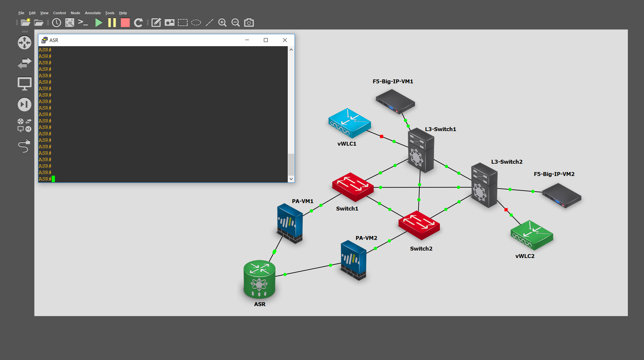Open the Node menu
The height and width of the screenshot is (360, 644).
(75, 13)
